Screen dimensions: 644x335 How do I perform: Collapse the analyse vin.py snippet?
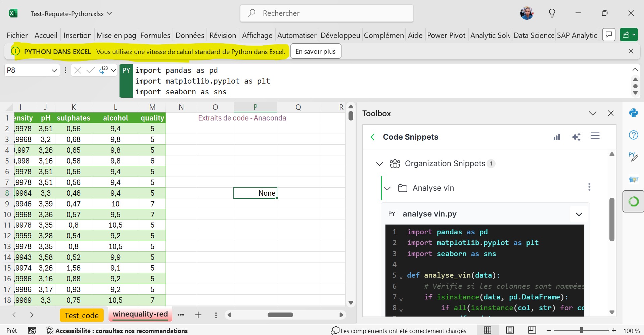[579, 214]
